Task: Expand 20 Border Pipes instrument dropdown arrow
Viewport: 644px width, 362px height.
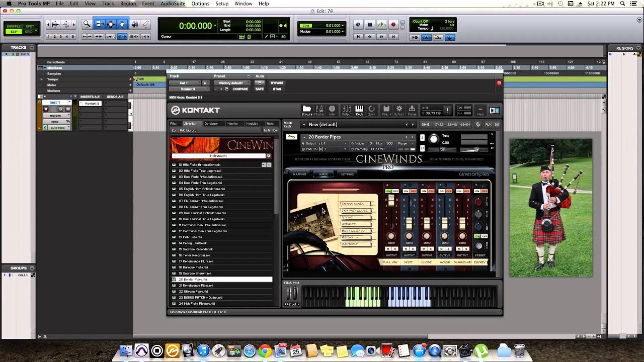Action: click(304, 137)
